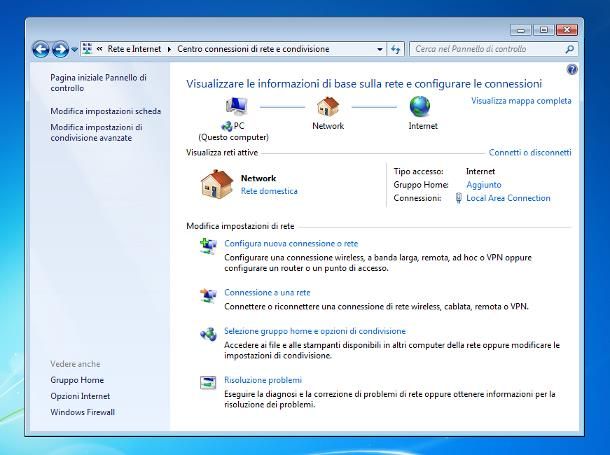
Task: Expand breadcrumb arrow after 'Rete e Internet'
Action: coord(169,49)
